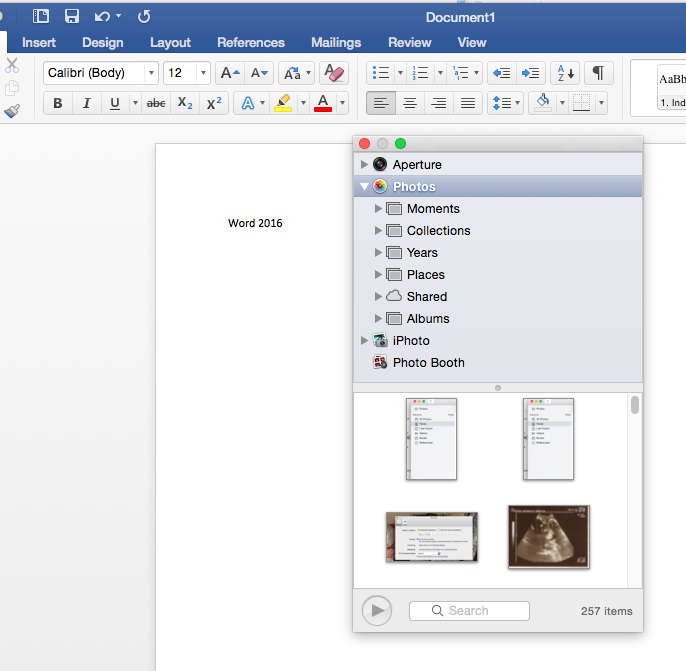Expand the Aperture library tree item
The image size is (686, 671).
coord(363,165)
